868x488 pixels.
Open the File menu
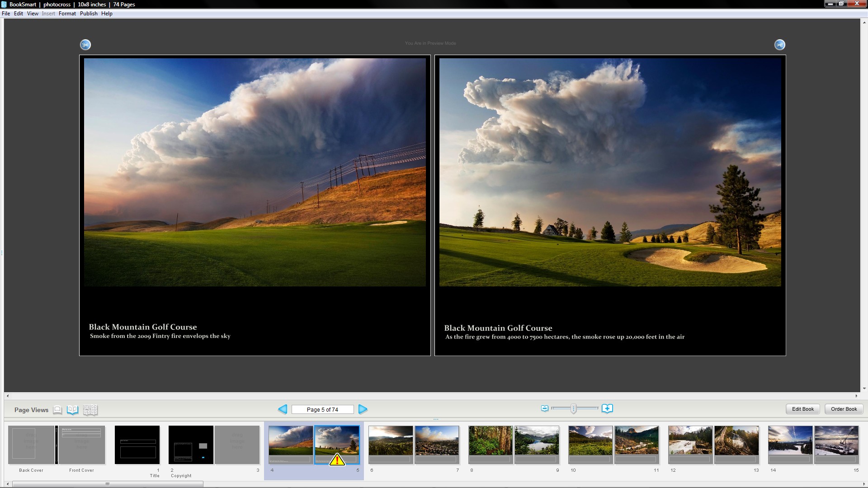click(x=6, y=14)
